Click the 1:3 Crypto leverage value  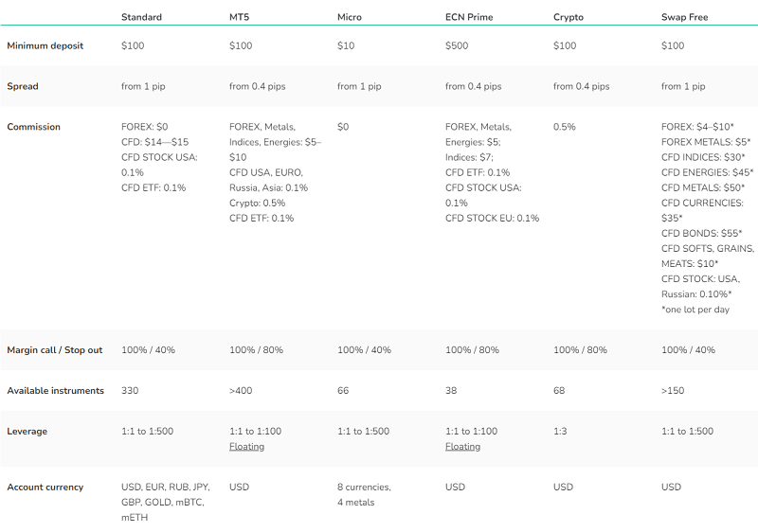pyautogui.click(x=560, y=431)
